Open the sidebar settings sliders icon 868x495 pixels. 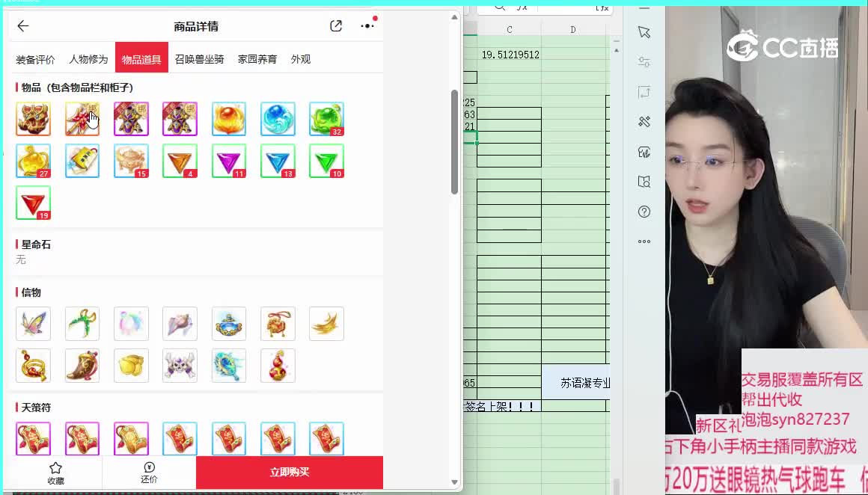point(644,62)
